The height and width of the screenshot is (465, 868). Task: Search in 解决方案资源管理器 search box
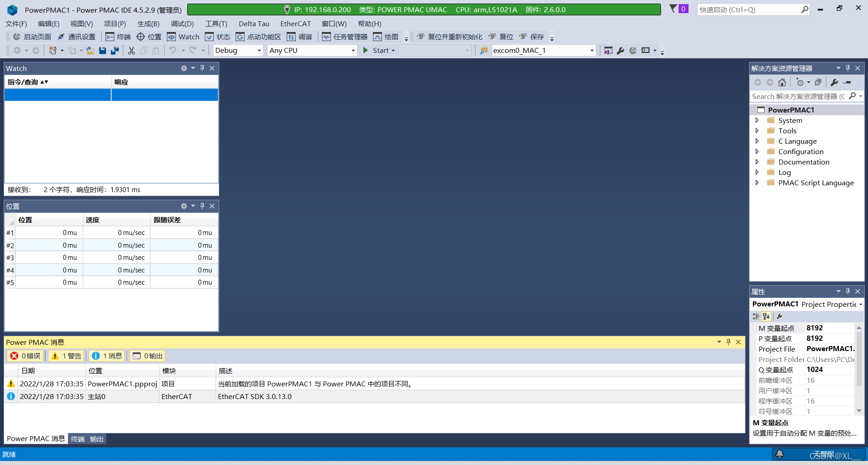coord(799,96)
